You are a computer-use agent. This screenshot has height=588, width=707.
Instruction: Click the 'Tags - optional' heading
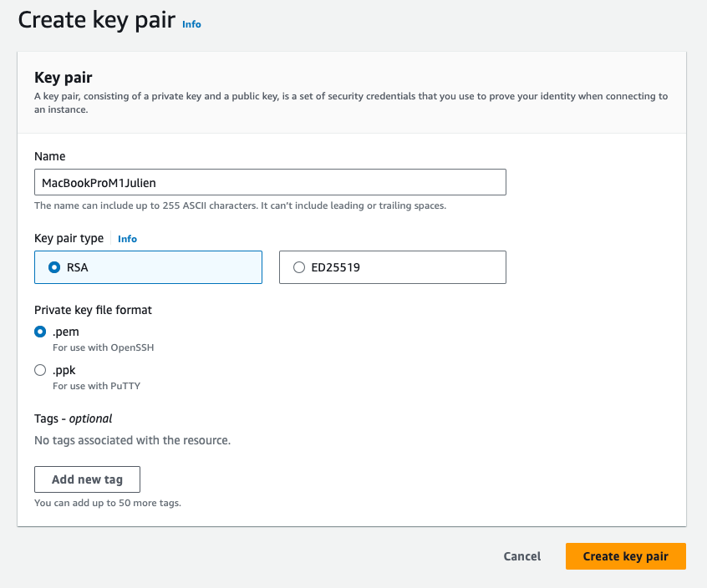click(x=73, y=418)
